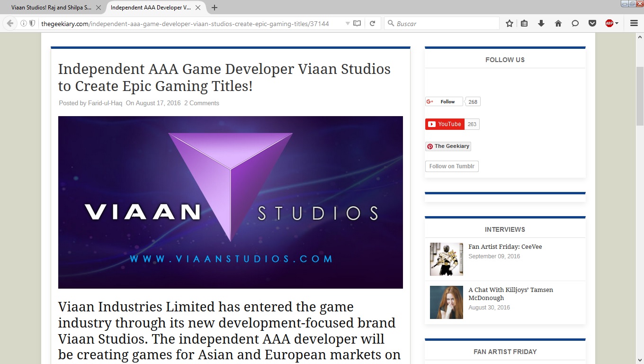Open the Adblock Plus icon
644x364 pixels.
click(x=609, y=23)
